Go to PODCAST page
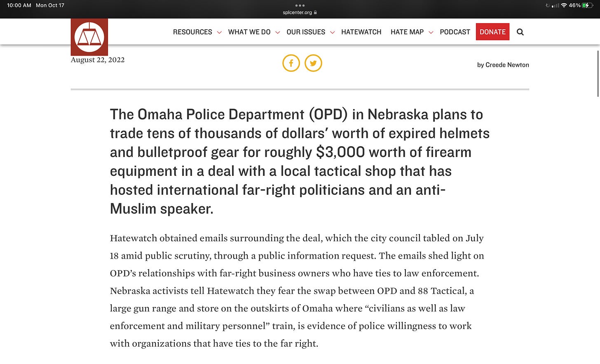 (x=455, y=32)
